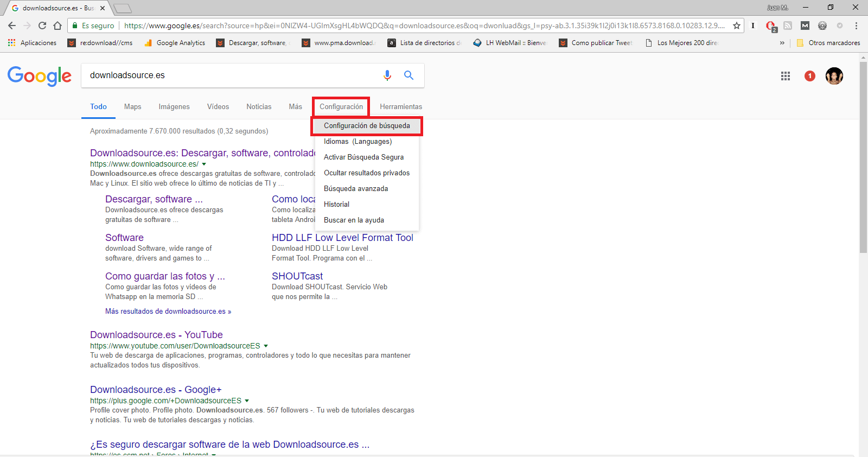Image resolution: width=868 pixels, height=457 pixels.
Task: Open the Google account profile picture
Action: tap(834, 76)
